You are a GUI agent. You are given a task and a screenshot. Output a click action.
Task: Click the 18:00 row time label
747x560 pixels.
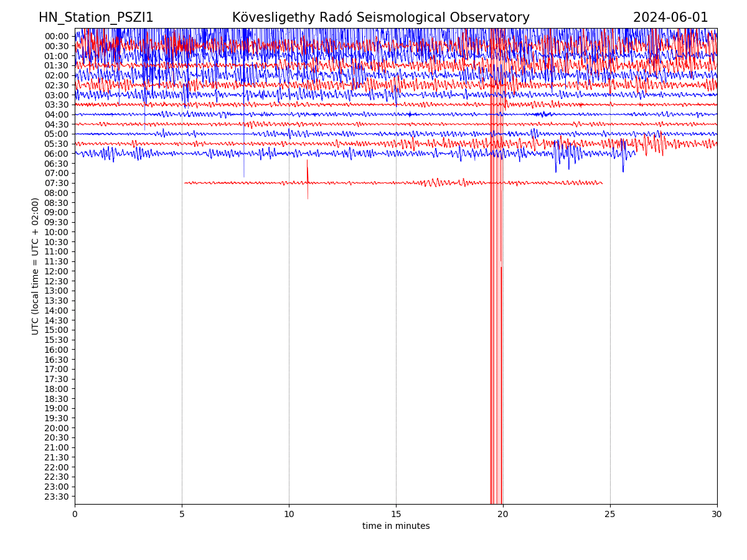click(x=56, y=389)
